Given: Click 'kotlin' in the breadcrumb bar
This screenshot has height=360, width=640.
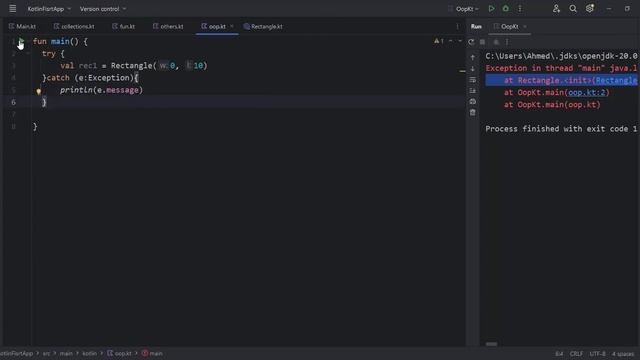Looking at the screenshot, I should 89,353.
